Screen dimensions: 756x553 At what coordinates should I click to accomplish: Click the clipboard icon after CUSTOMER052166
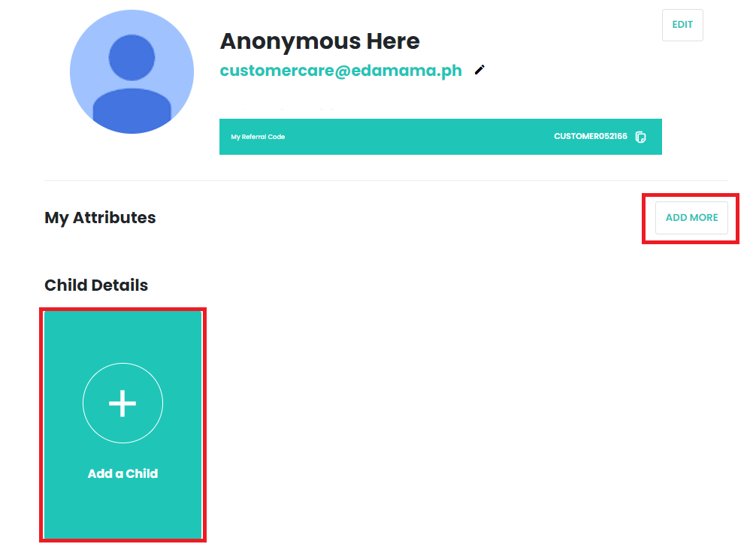point(640,137)
